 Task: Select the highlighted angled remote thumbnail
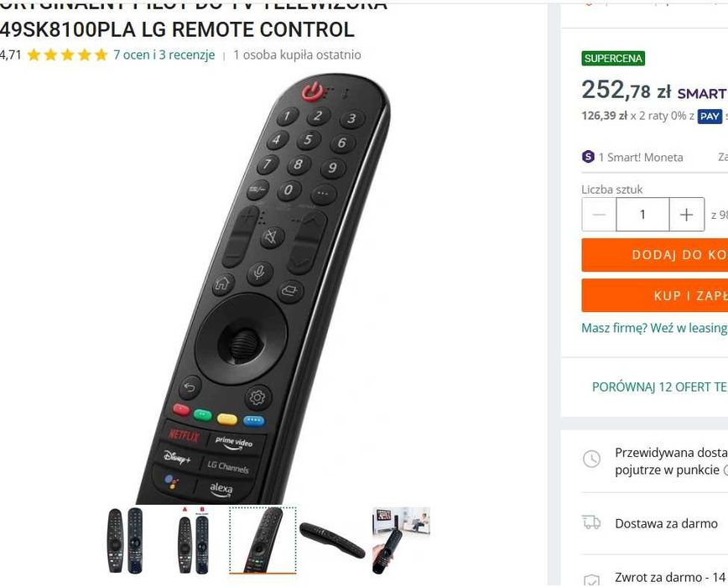click(263, 541)
